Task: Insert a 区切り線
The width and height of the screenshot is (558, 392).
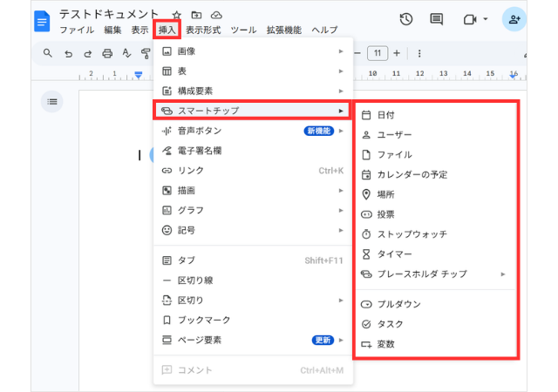Action: pyautogui.click(x=253, y=280)
